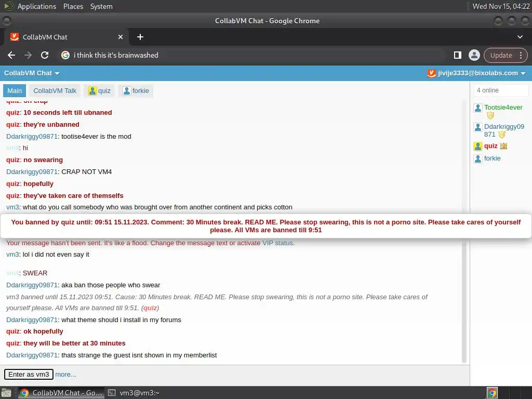Click the crown badge beside quiz
The image size is (532, 399).
(x=503, y=146)
